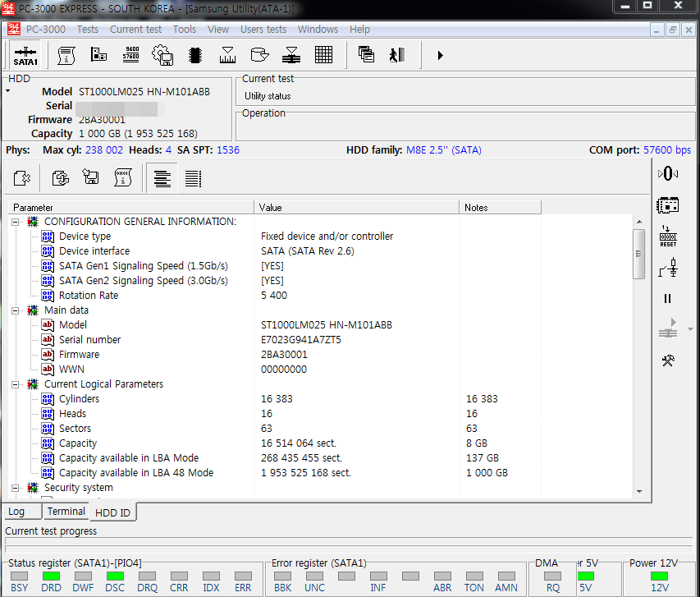Viewport: 700px width, 597px height.
Task: Open the gear-with-disk settings icon
Action: coord(163,55)
